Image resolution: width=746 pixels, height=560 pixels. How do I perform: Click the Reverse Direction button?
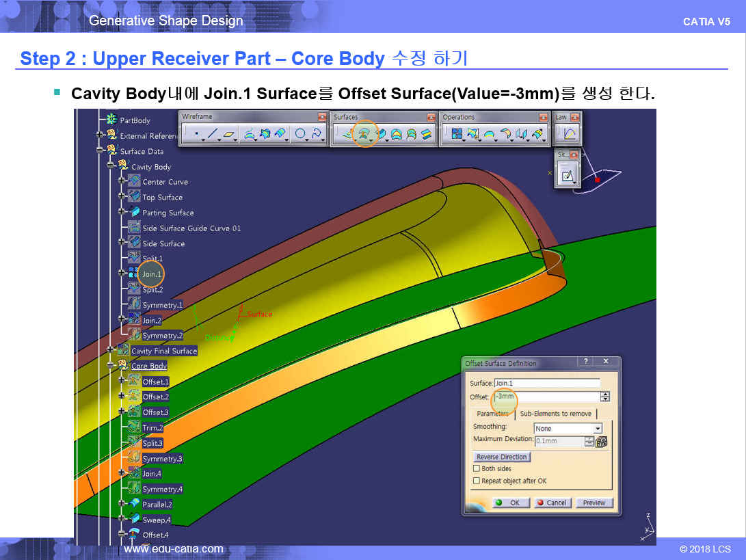click(501, 457)
